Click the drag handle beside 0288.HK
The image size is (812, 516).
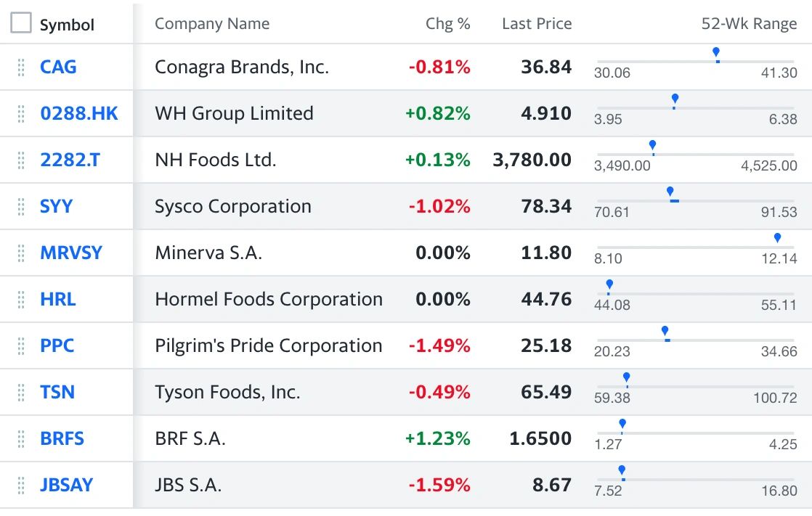21,114
